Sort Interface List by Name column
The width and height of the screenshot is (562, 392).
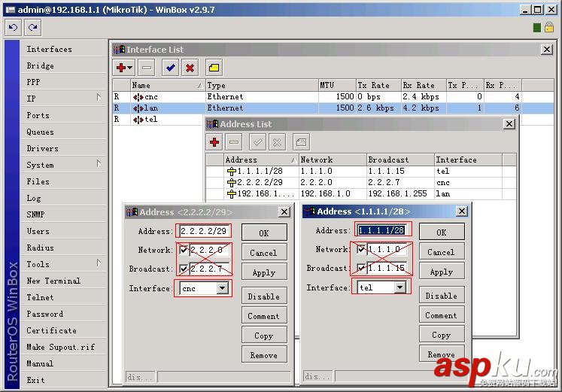(168, 85)
